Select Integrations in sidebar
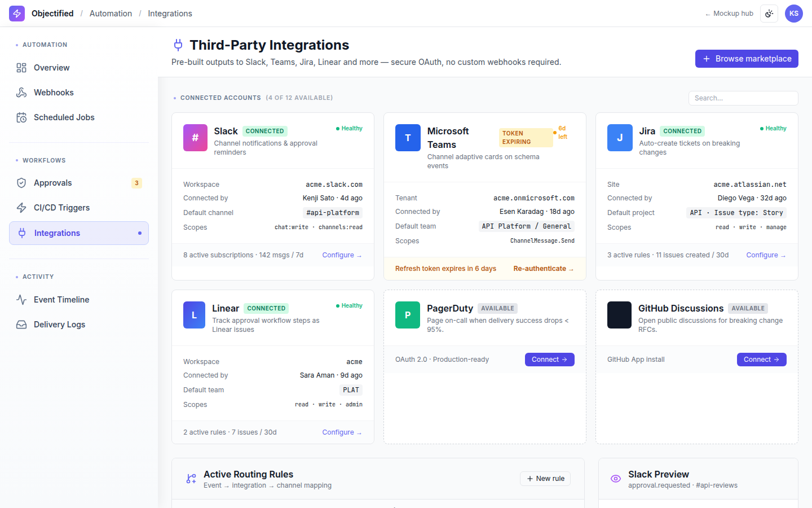812x508 pixels. pyautogui.click(x=79, y=233)
